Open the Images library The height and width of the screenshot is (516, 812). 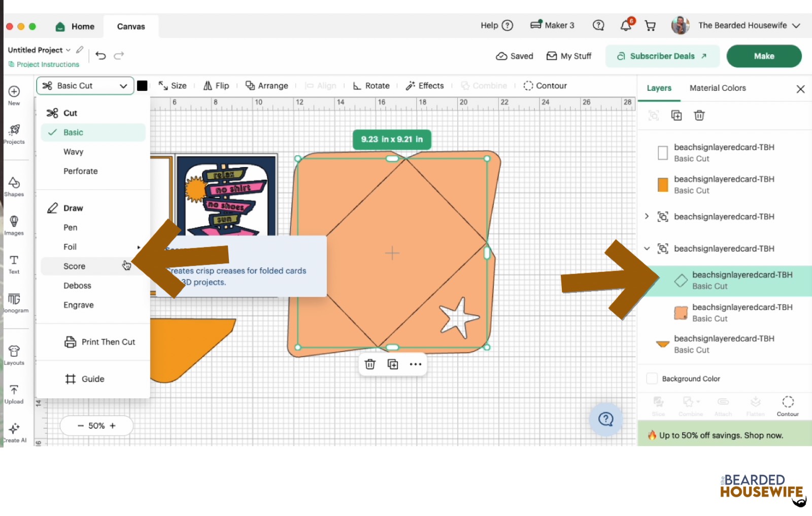tap(14, 226)
